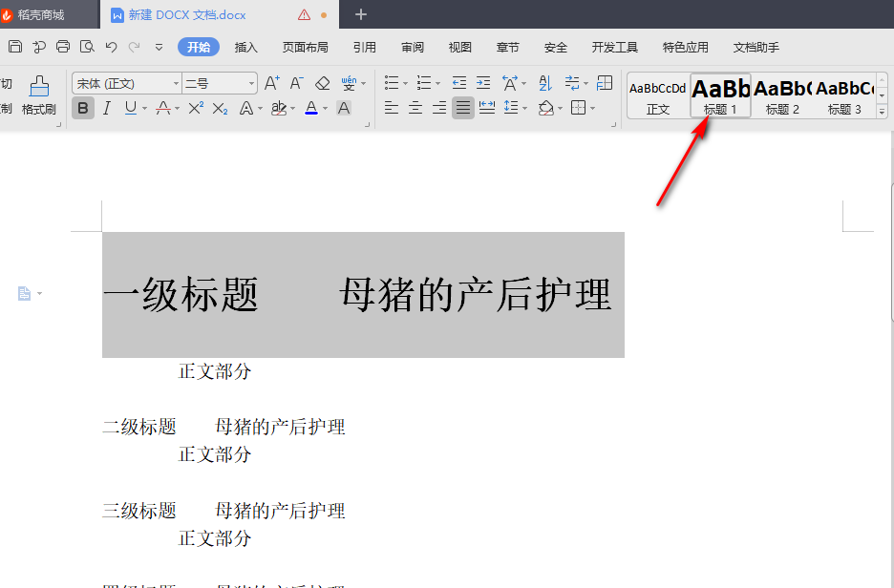Apply character shading icon

pyautogui.click(x=344, y=108)
